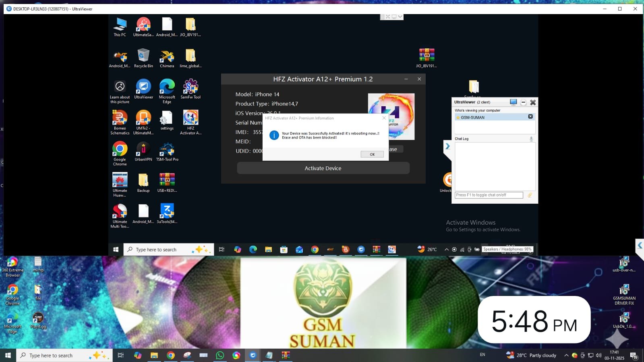This screenshot has height=362, width=644.
Task: Toggle the Chat Log microphone icon
Action: tap(531, 139)
